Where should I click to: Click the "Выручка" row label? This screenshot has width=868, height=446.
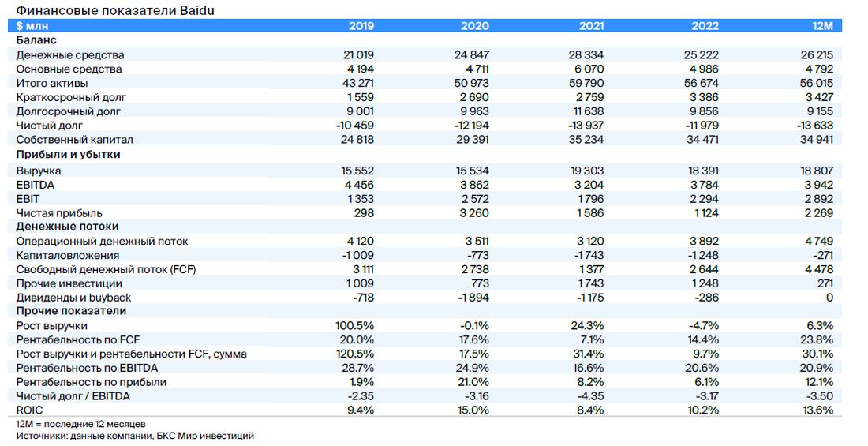pos(38,171)
